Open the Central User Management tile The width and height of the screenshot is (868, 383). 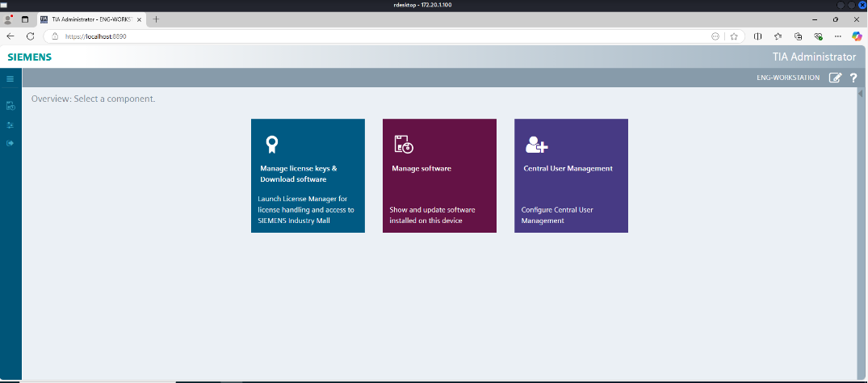(572, 175)
